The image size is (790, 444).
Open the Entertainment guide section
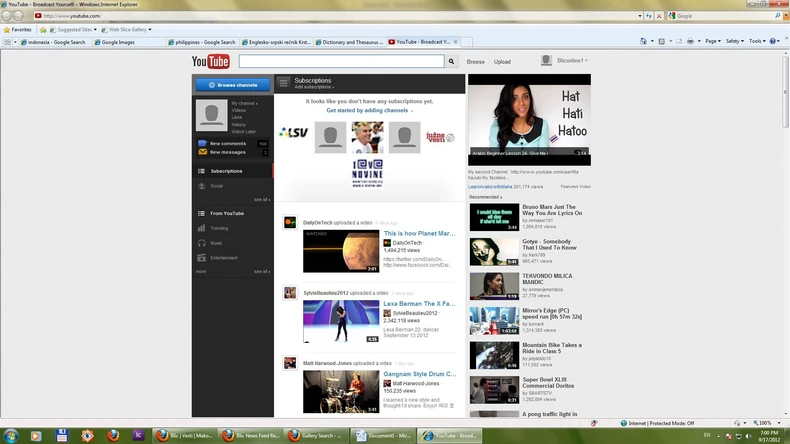(223, 258)
